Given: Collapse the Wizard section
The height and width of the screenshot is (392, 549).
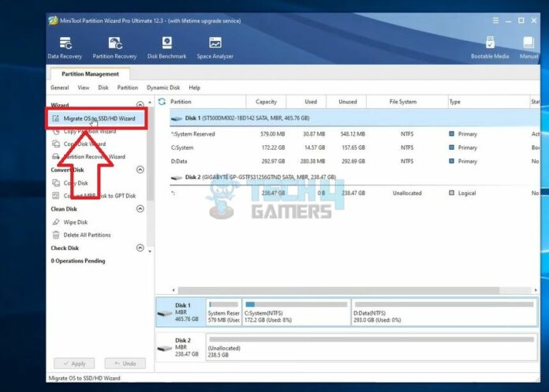Looking at the screenshot, I should pyautogui.click(x=140, y=104).
